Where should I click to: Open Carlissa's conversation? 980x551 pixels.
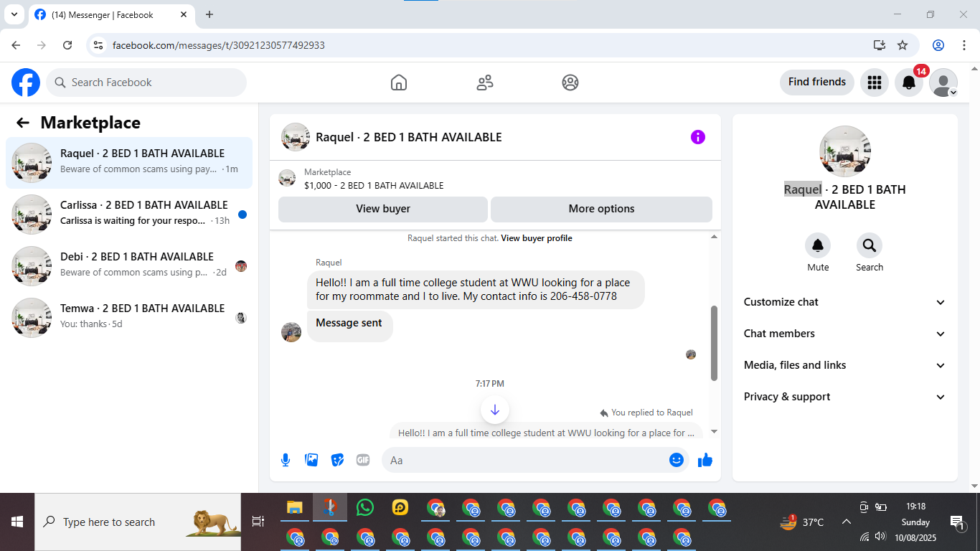click(x=129, y=215)
